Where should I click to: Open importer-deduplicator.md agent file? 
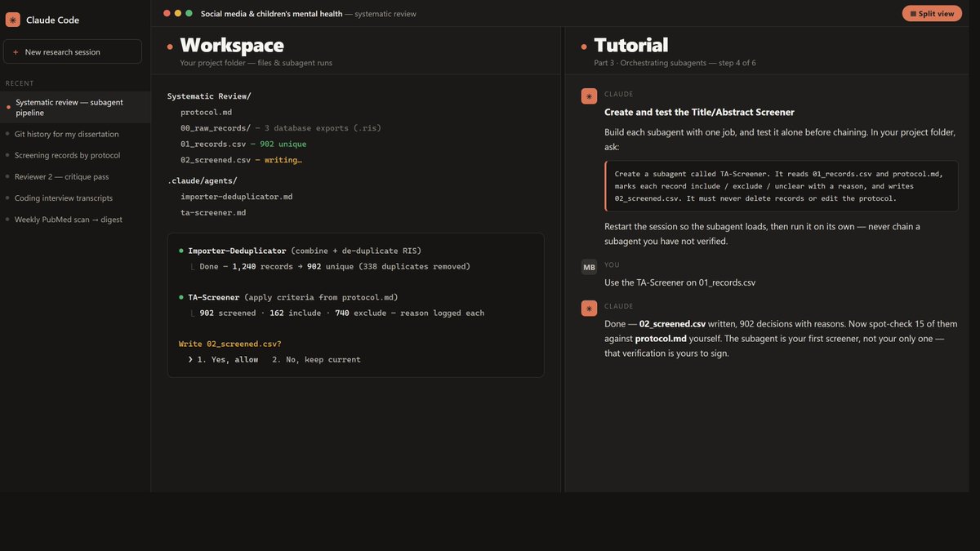(237, 197)
